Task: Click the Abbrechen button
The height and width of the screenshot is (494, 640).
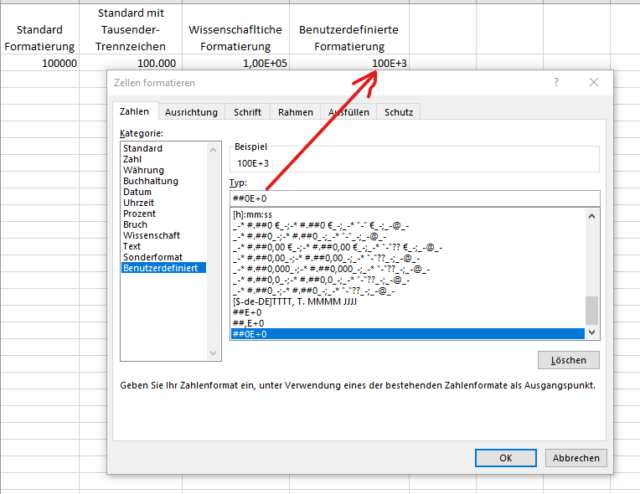Action: click(x=576, y=458)
